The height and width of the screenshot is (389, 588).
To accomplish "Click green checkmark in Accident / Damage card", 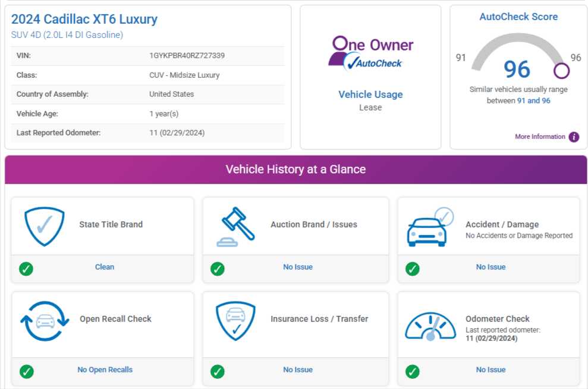I will (x=412, y=268).
